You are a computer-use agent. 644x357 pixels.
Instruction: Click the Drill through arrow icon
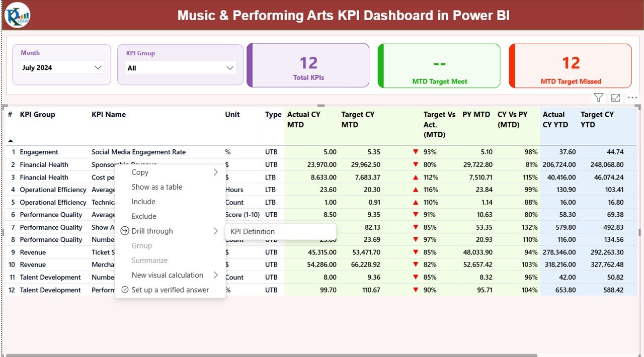coord(216,231)
